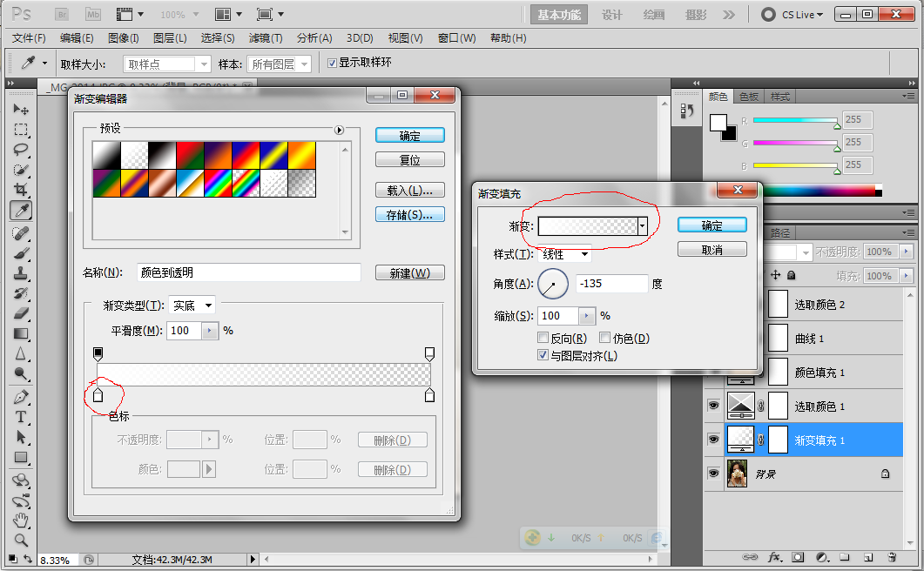Select the Rectangle shape tool

(x=21, y=457)
